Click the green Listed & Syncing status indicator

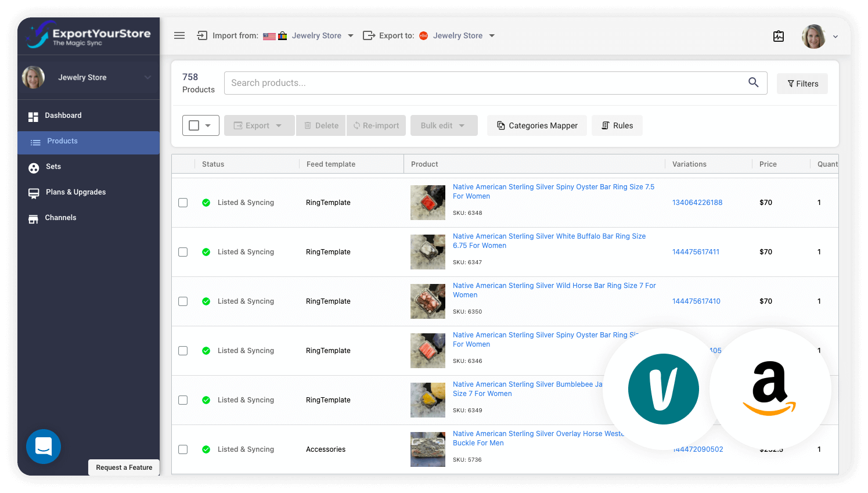pyautogui.click(x=206, y=202)
